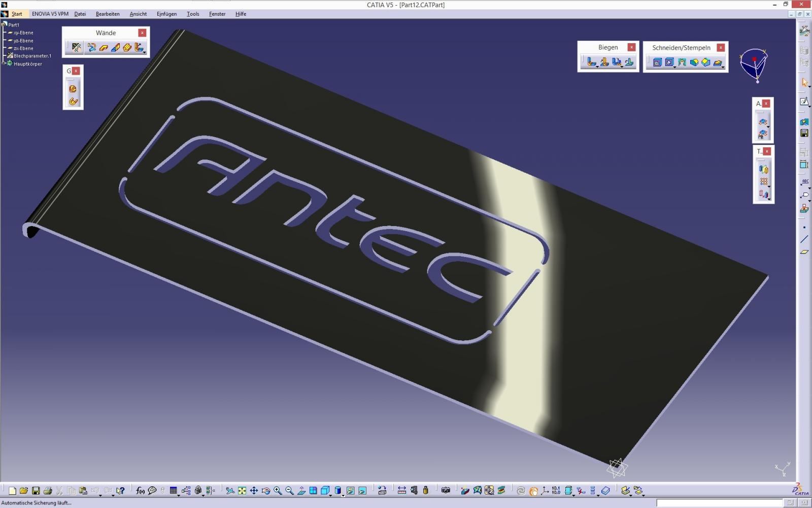
Task: Click the Rotate view icon
Action: 265,491
